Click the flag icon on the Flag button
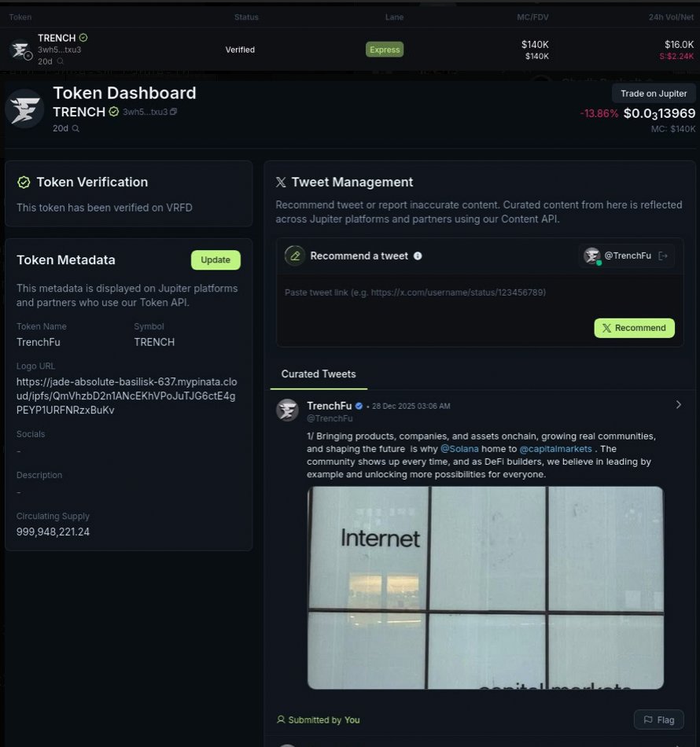 pyautogui.click(x=650, y=719)
